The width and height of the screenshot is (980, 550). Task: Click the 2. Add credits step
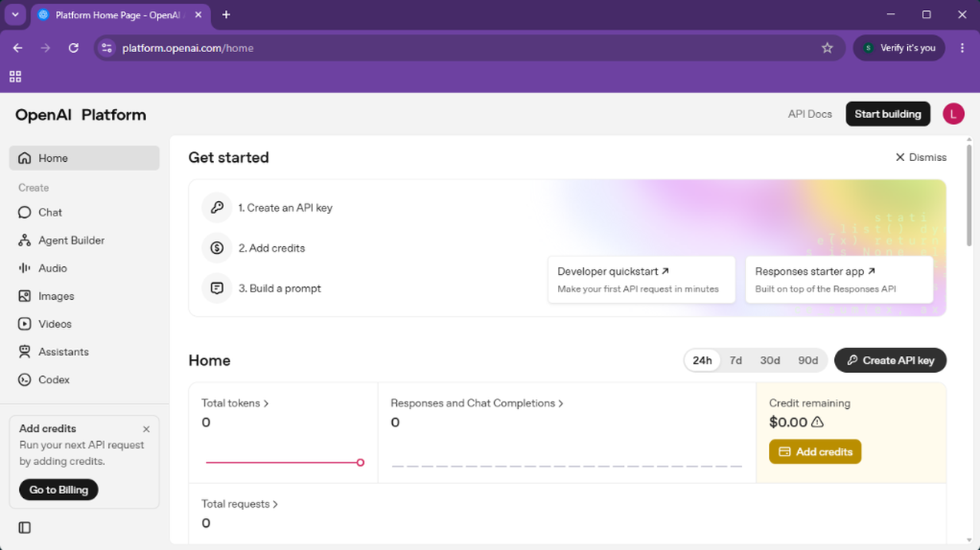tap(253, 248)
